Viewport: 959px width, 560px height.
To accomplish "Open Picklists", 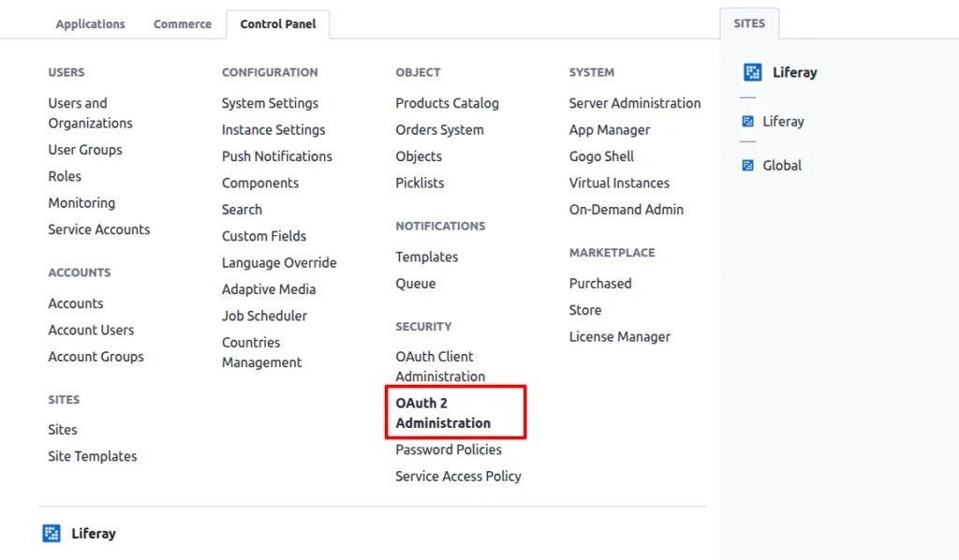I will coord(420,183).
